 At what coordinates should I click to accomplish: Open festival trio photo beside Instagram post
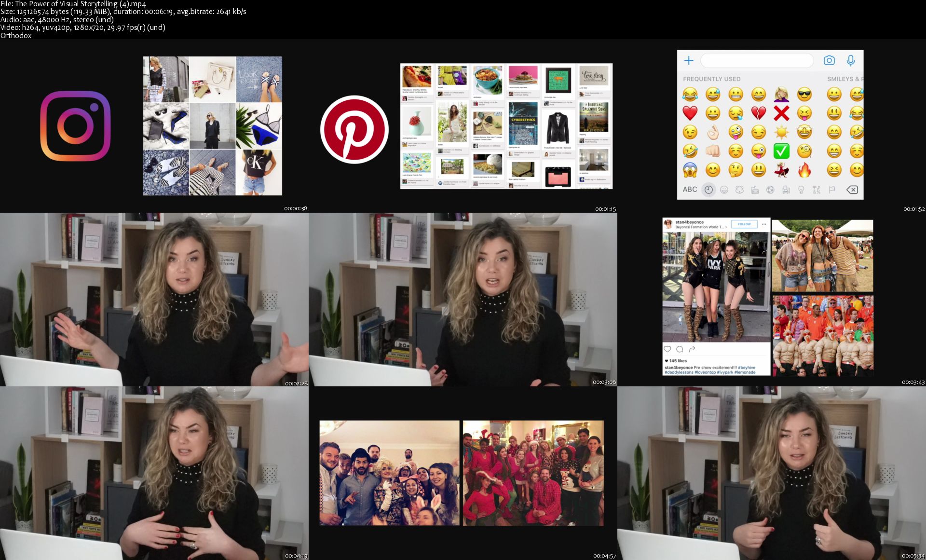(x=822, y=256)
